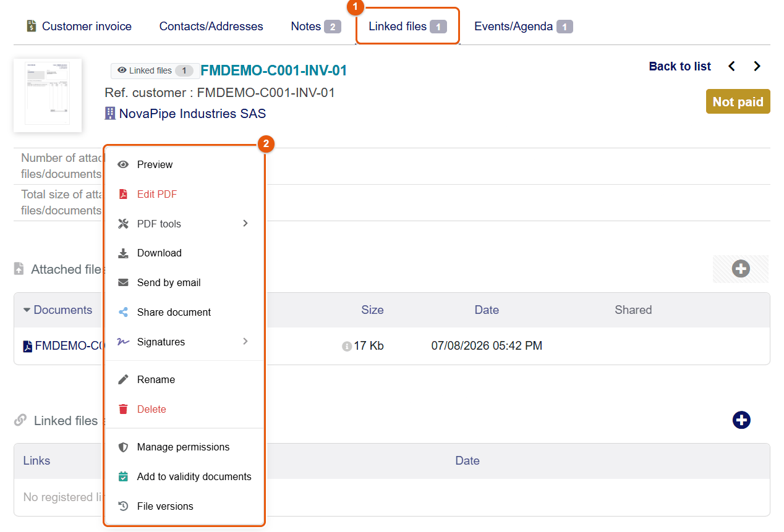784x532 pixels.
Task: Open the Customer invoice tab
Action: [x=79, y=26]
